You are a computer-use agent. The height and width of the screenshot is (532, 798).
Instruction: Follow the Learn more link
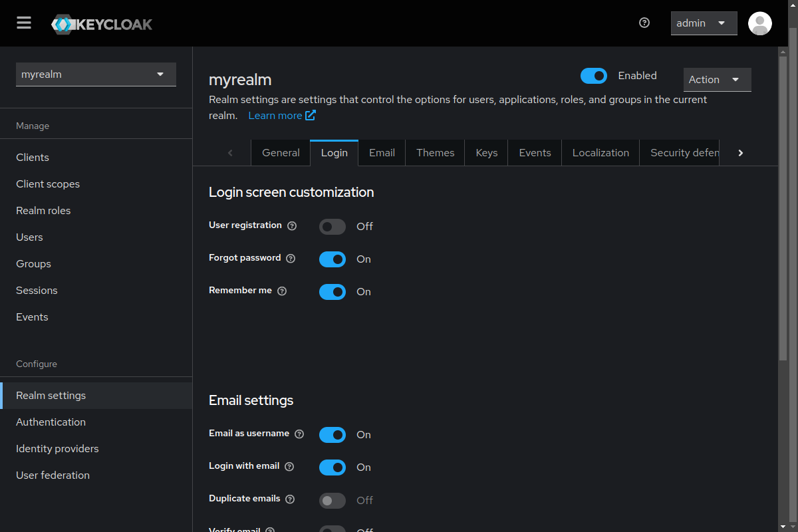[281, 116]
